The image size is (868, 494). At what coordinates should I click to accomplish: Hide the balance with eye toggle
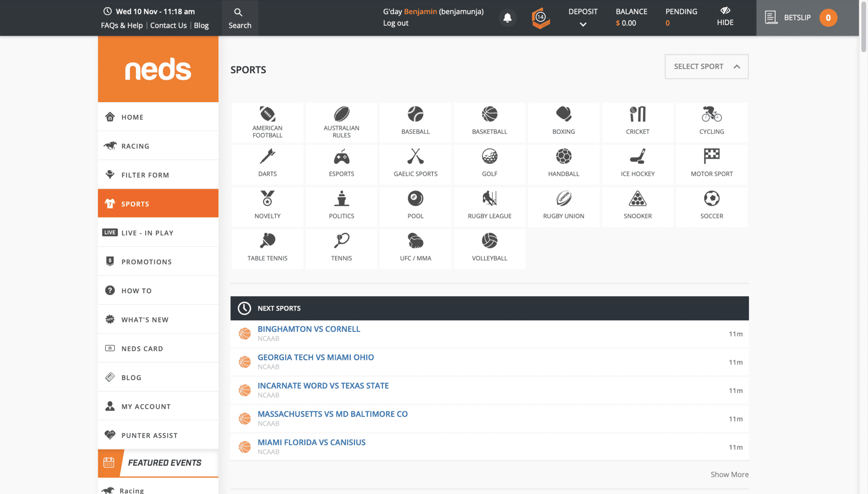tap(725, 17)
